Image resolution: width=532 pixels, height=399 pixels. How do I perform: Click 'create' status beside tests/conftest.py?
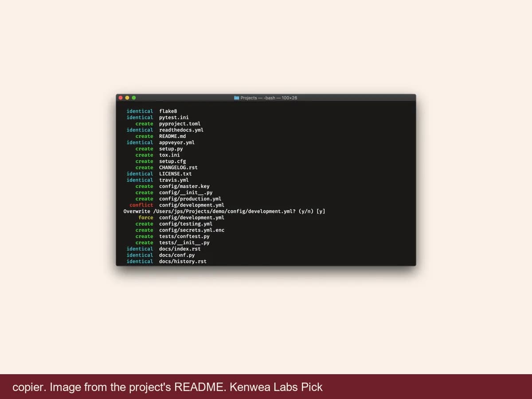145,237
